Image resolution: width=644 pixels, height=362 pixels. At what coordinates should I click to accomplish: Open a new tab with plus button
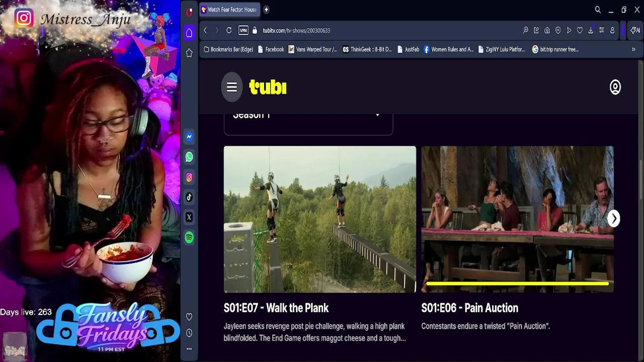[x=266, y=10]
